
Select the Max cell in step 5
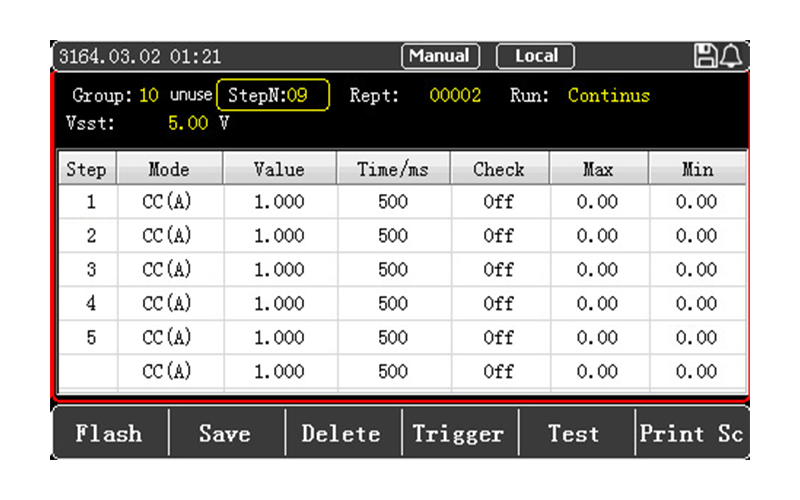click(597, 338)
